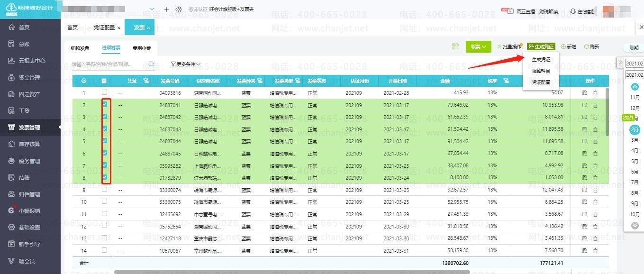Edit invoice row 04093616

(x=585, y=93)
